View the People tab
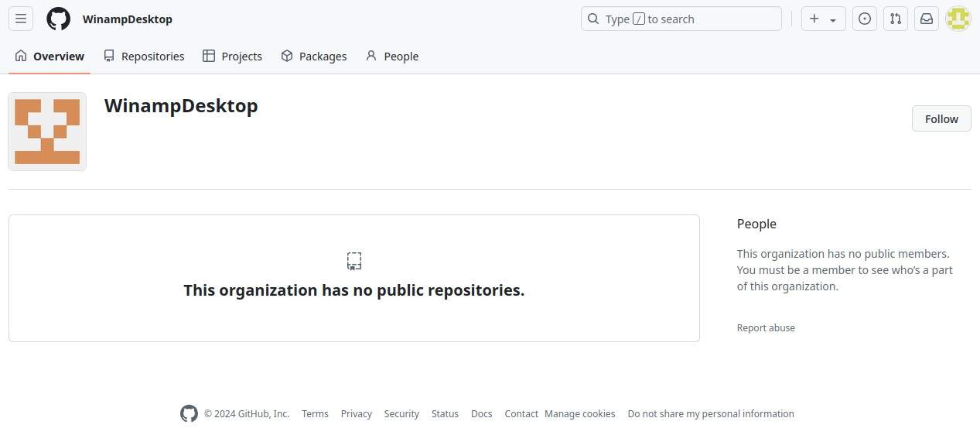 tap(392, 57)
